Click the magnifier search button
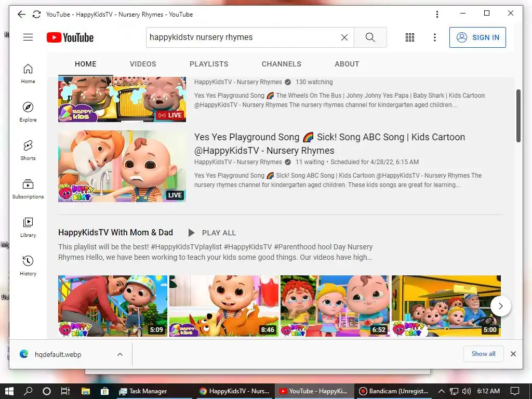Screen dimensions: 532x399 pos(370,37)
